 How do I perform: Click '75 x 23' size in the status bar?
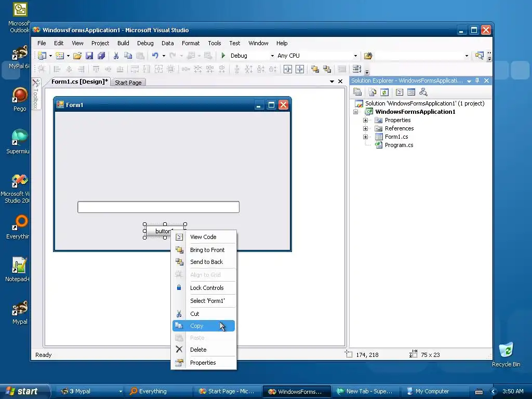[430, 355]
